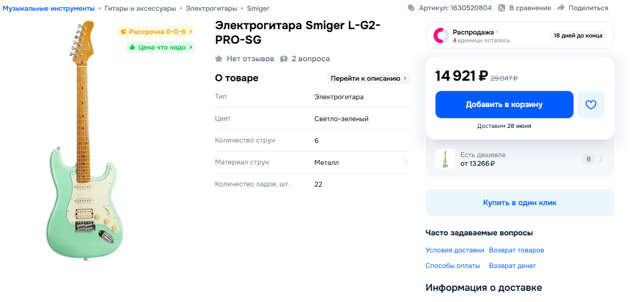Expand Материал струн row chevron
Image resolution: width=644 pixels, height=302 pixels.
(x=406, y=162)
